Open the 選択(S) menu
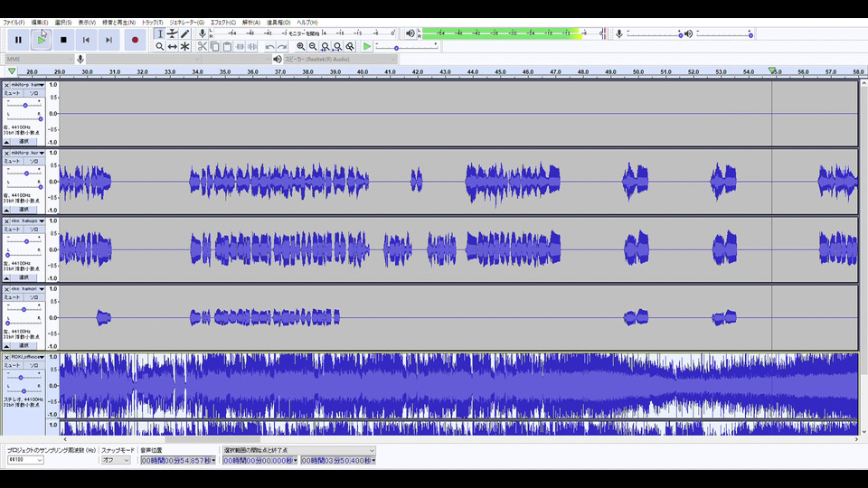 coord(63,23)
